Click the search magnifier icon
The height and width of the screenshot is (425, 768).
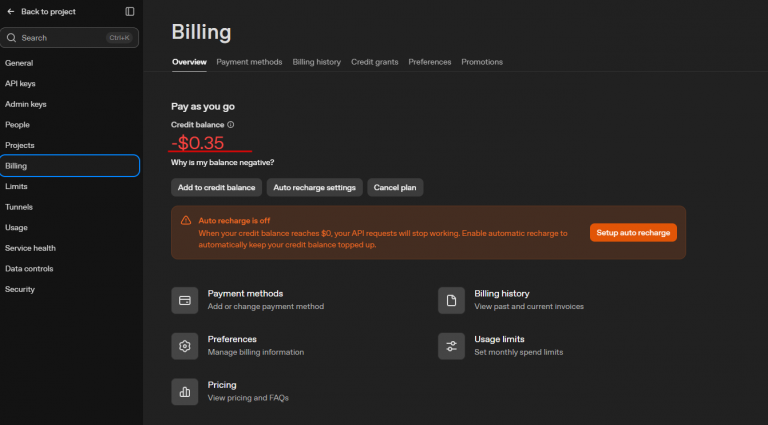coord(11,38)
